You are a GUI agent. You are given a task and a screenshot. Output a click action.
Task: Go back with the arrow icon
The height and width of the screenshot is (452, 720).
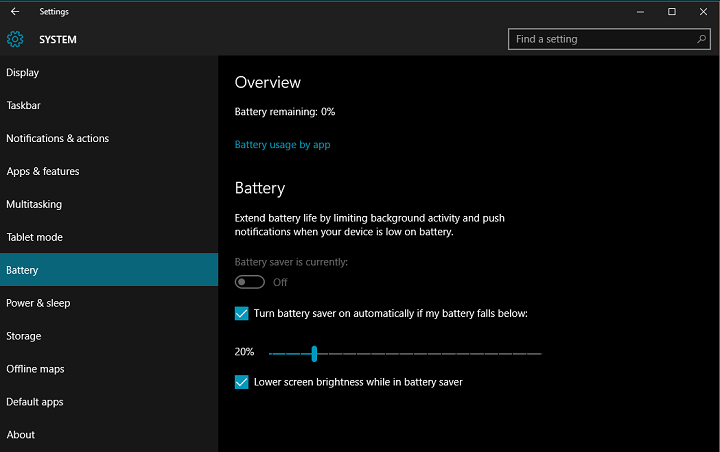click(x=15, y=11)
